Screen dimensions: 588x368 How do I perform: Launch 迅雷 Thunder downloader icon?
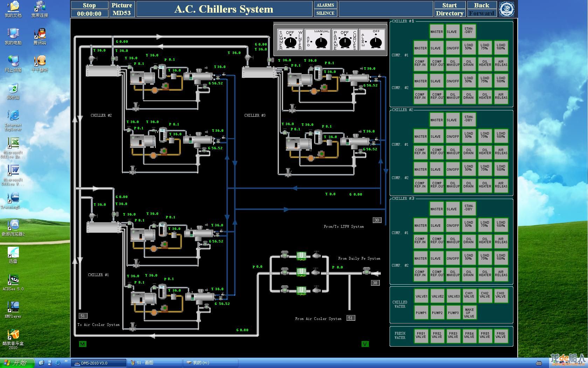point(13,255)
